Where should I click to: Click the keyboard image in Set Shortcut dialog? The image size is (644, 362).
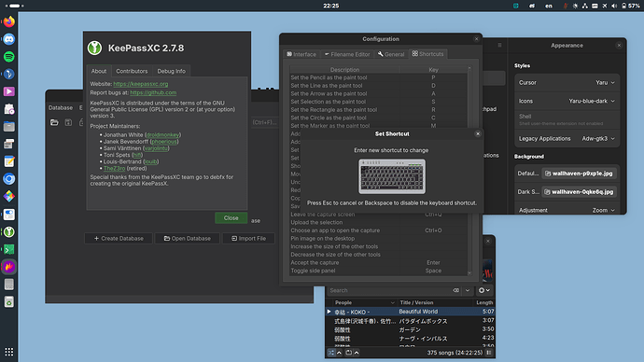pos(392,176)
